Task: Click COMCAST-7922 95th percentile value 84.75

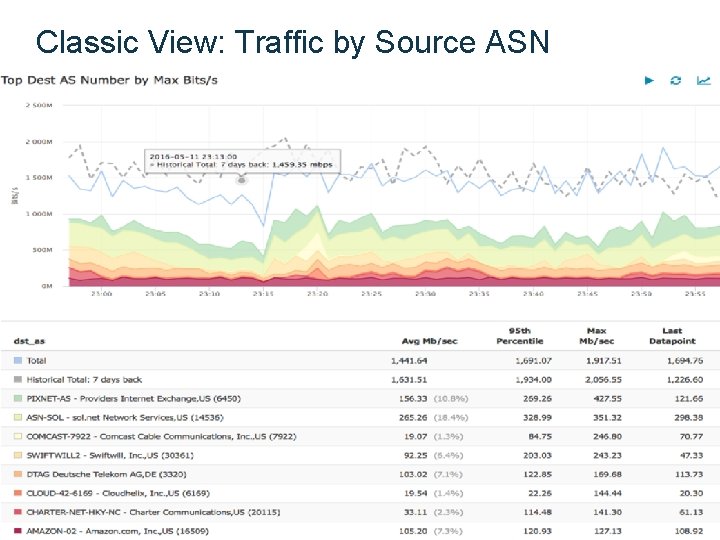Action: click(x=540, y=436)
